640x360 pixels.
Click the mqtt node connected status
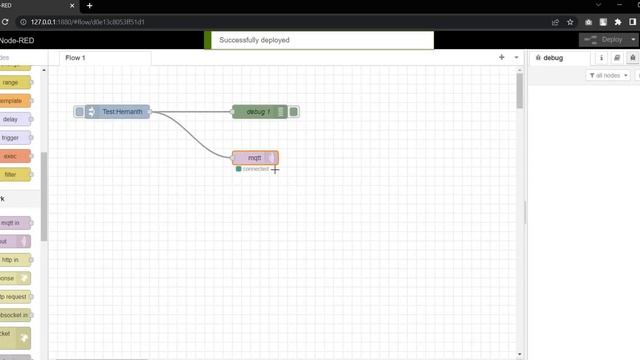[252, 169]
